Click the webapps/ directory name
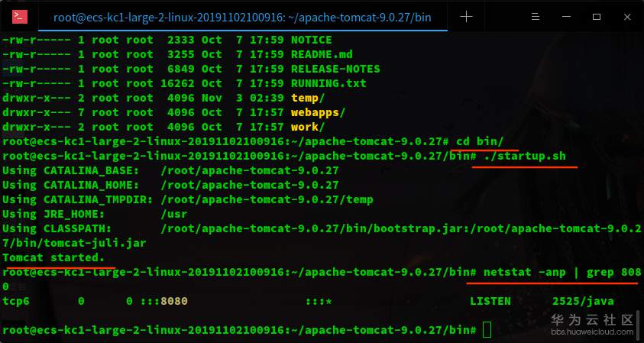Screen dimensions: 644x343 319,112
